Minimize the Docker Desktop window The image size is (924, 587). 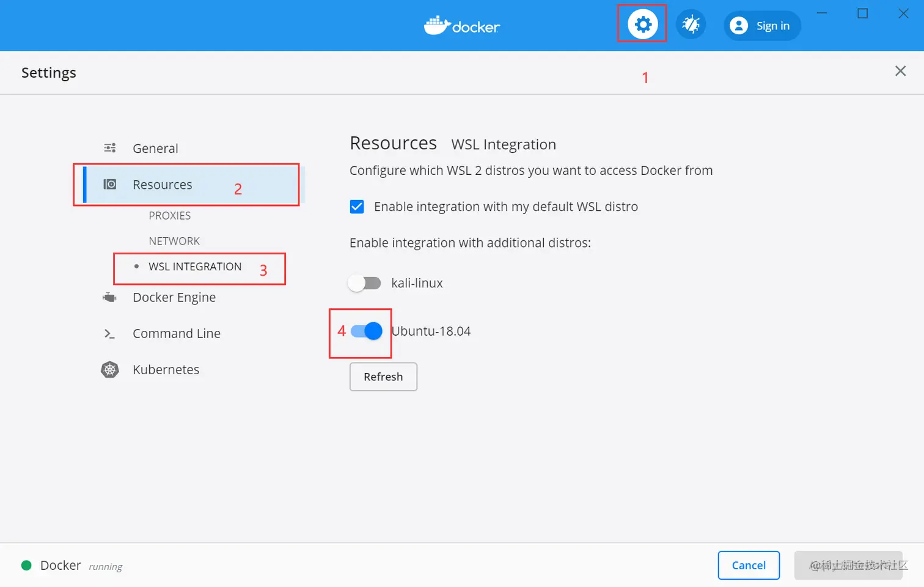click(822, 13)
